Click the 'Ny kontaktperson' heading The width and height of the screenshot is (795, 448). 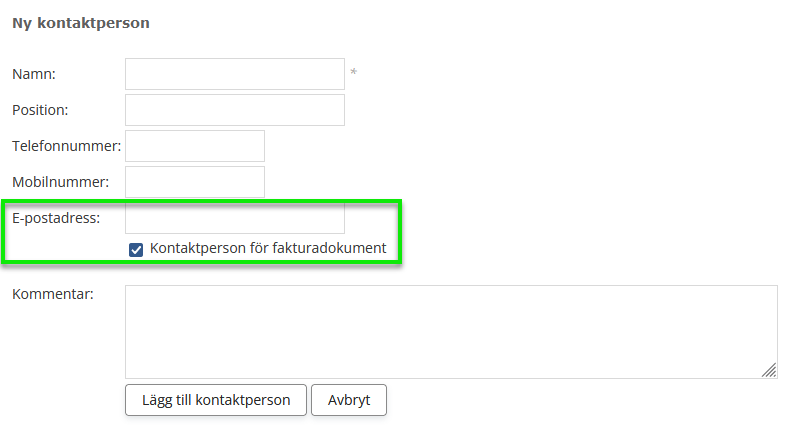(x=81, y=22)
